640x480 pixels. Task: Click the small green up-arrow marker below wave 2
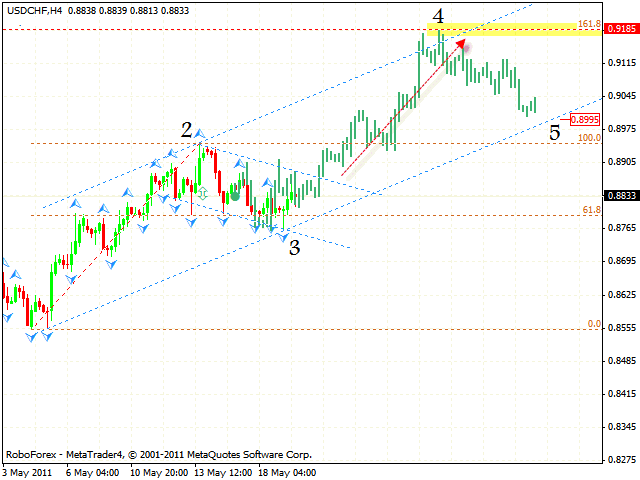coord(203,191)
